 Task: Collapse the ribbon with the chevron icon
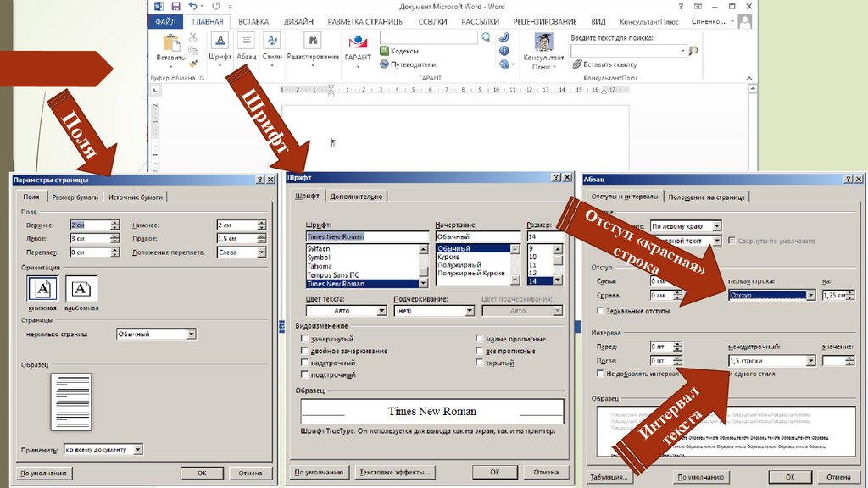tap(749, 78)
